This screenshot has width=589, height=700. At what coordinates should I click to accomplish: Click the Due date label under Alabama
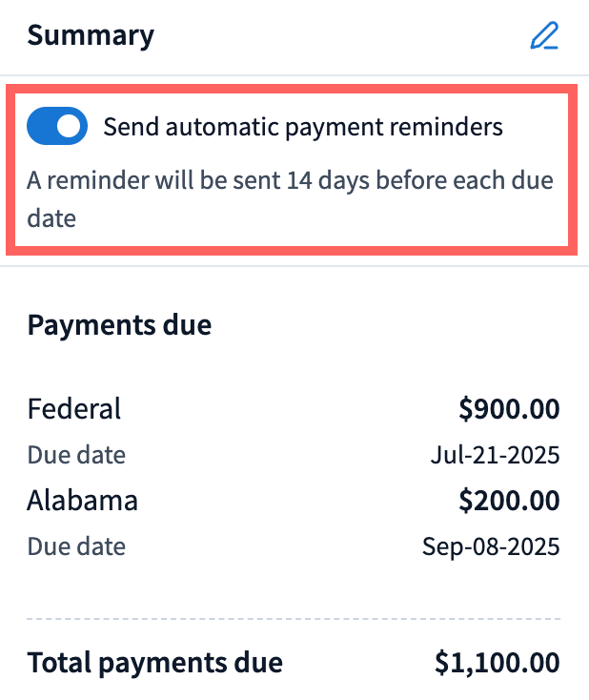[x=76, y=546]
